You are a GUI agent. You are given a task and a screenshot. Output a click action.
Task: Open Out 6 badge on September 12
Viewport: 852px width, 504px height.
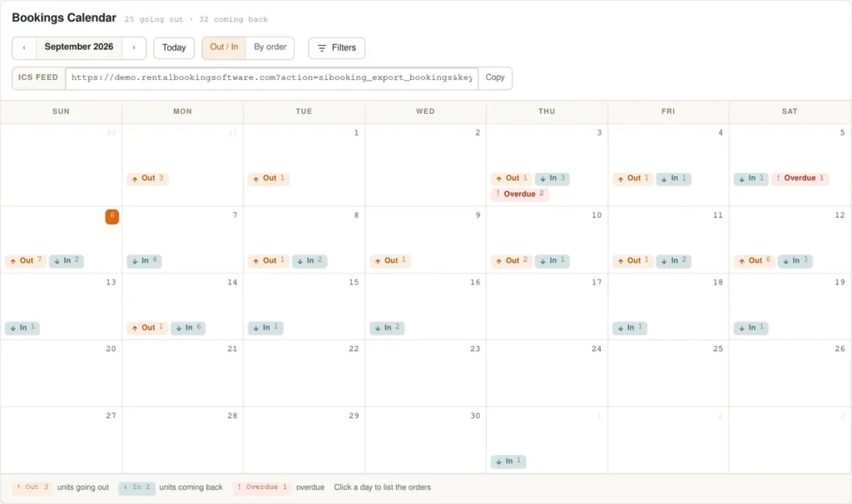click(754, 260)
